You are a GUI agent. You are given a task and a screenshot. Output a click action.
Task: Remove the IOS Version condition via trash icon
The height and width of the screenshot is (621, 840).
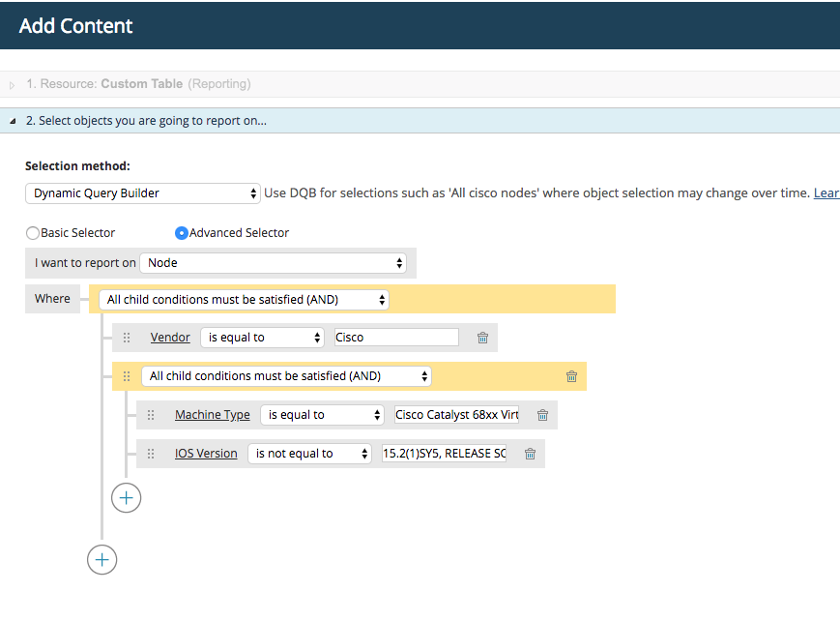(531, 454)
